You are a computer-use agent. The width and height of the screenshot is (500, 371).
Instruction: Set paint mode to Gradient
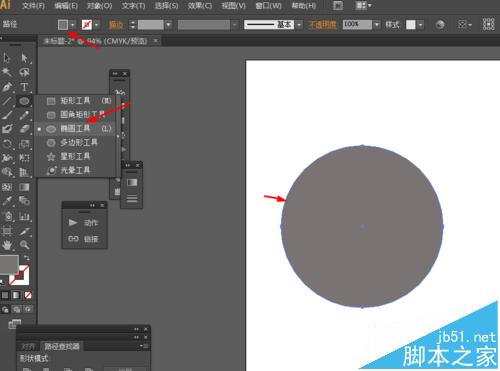click(x=16, y=295)
